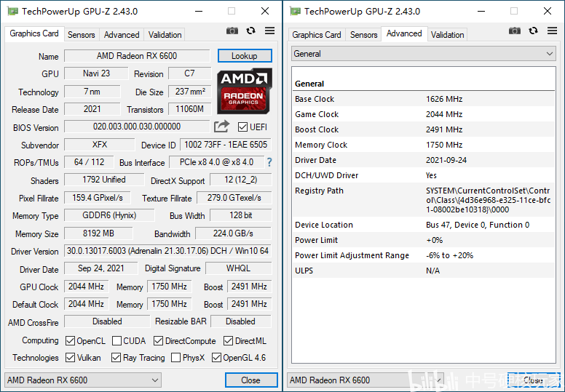Toggle the PhysX checkbox

[x=176, y=357]
